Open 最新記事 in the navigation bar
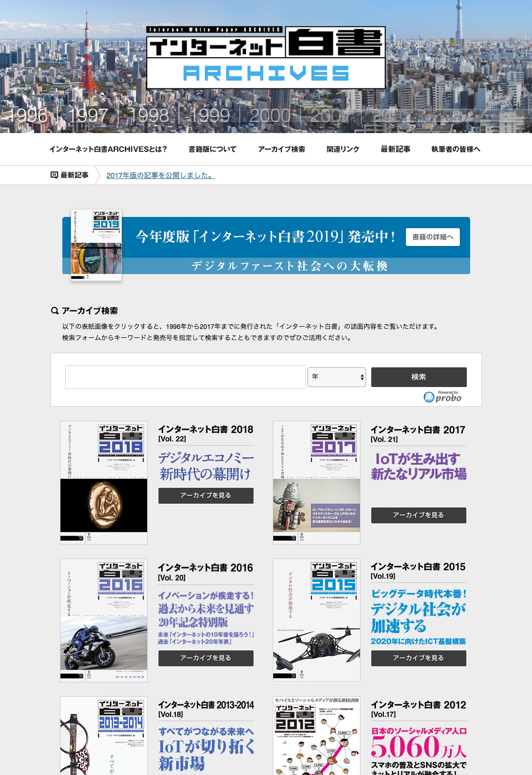The image size is (532, 775). (396, 149)
